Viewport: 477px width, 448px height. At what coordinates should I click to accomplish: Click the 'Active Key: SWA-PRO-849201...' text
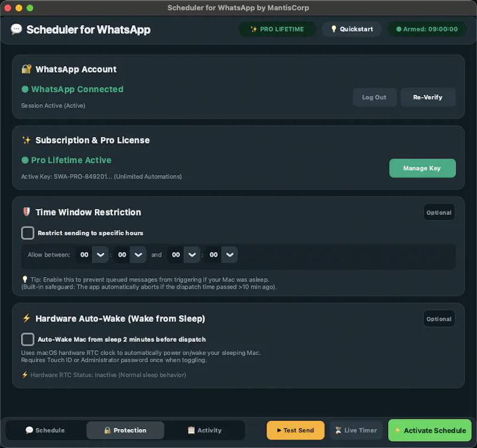point(101,176)
